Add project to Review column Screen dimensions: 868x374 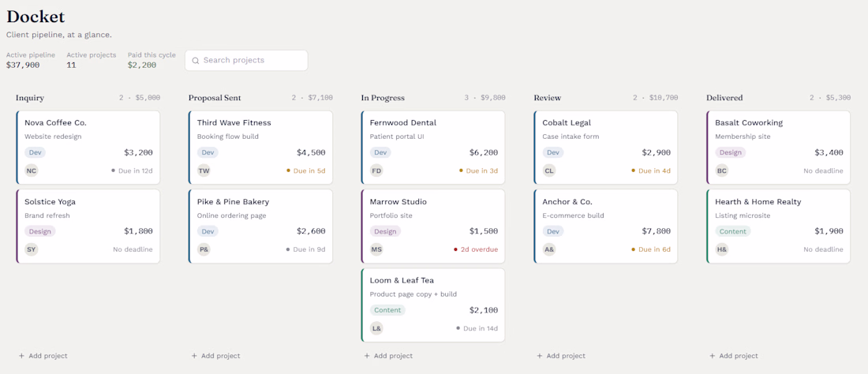[x=561, y=356]
